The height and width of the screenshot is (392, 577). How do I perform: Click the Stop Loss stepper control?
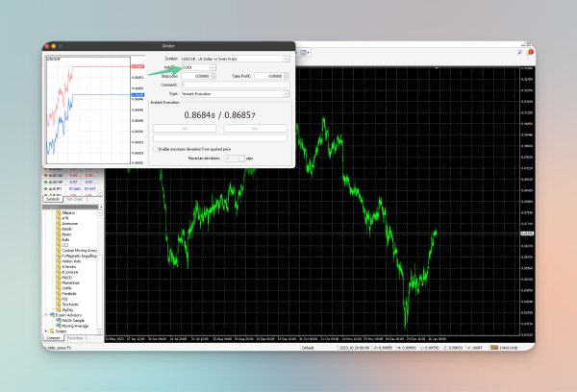(x=212, y=76)
